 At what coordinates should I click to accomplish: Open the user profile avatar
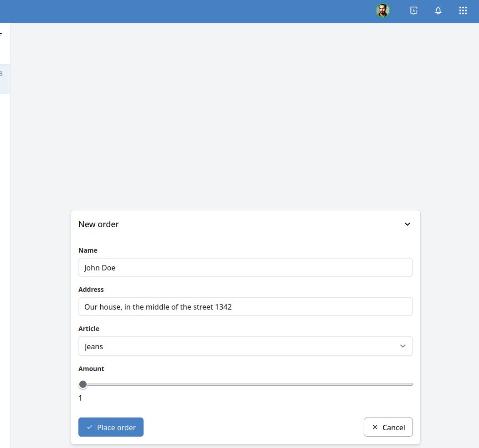[383, 10]
